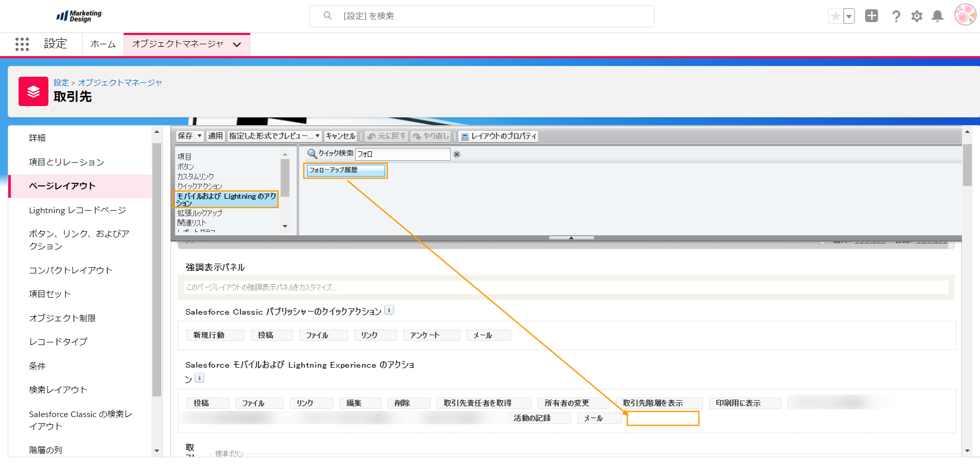Open the help question mark icon
The height and width of the screenshot is (465, 980).
896,16
